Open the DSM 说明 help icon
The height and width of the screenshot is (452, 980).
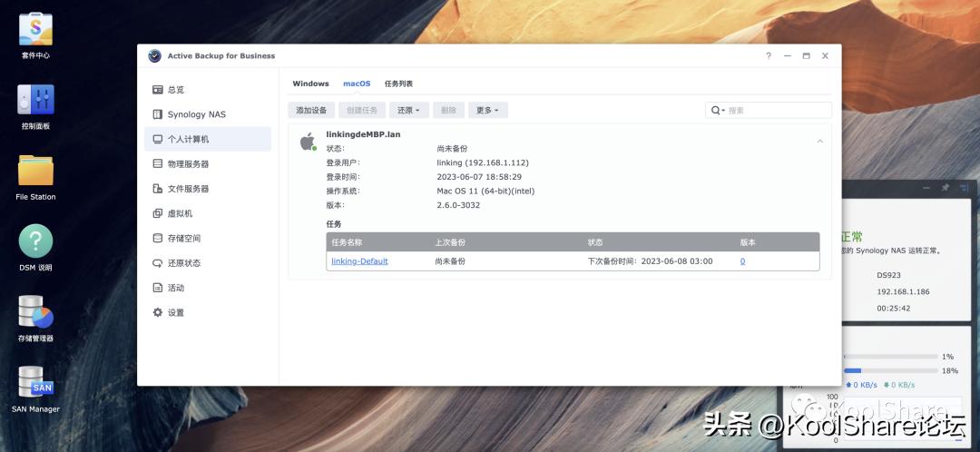click(35, 241)
